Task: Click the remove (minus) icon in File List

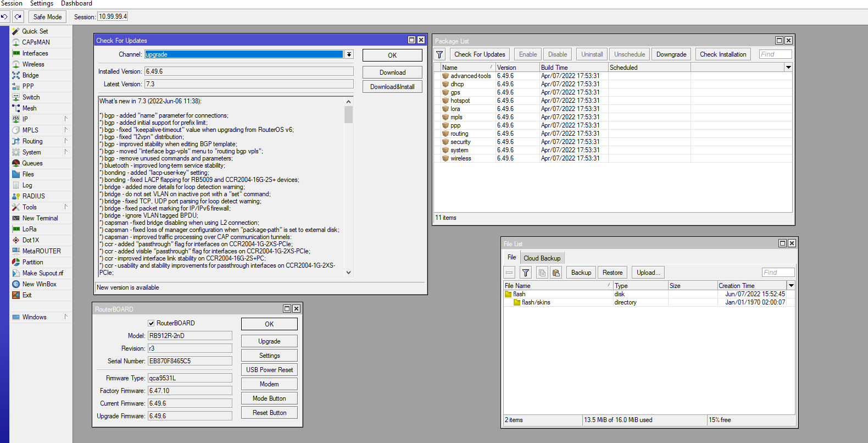Action: click(510, 273)
